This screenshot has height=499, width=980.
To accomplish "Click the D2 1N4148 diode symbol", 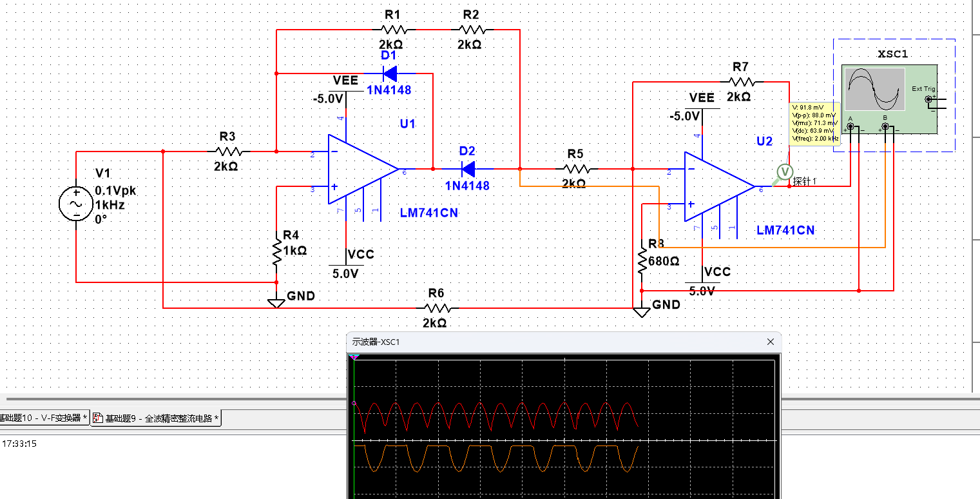I will click(468, 170).
